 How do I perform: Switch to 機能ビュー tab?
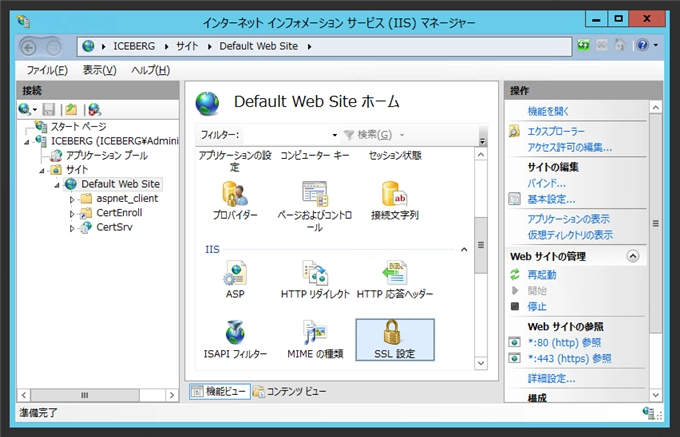220,391
